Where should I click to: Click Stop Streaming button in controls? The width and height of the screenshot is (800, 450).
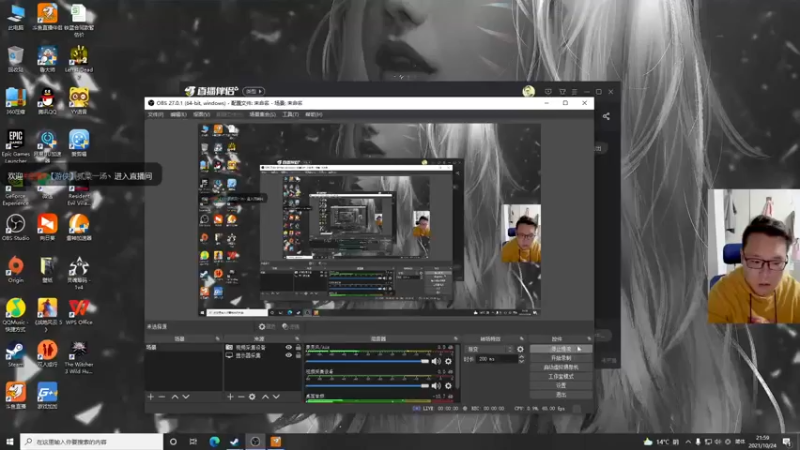point(561,349)
